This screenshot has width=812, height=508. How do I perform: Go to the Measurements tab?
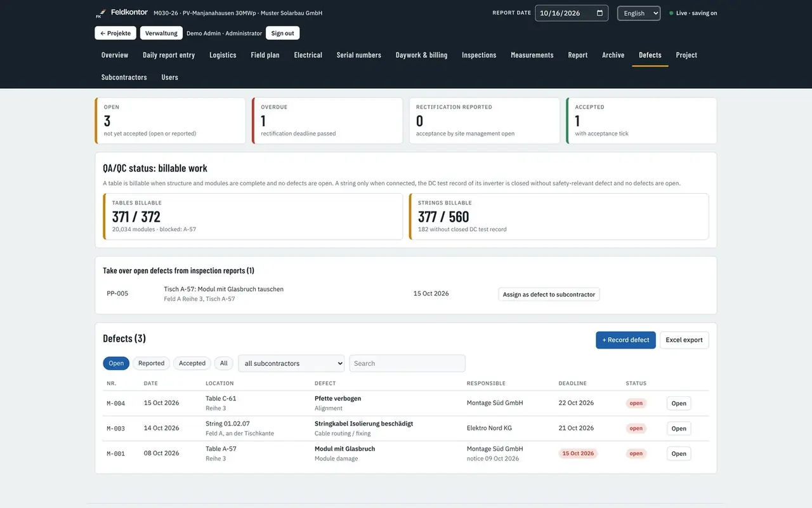click(532, 55)
